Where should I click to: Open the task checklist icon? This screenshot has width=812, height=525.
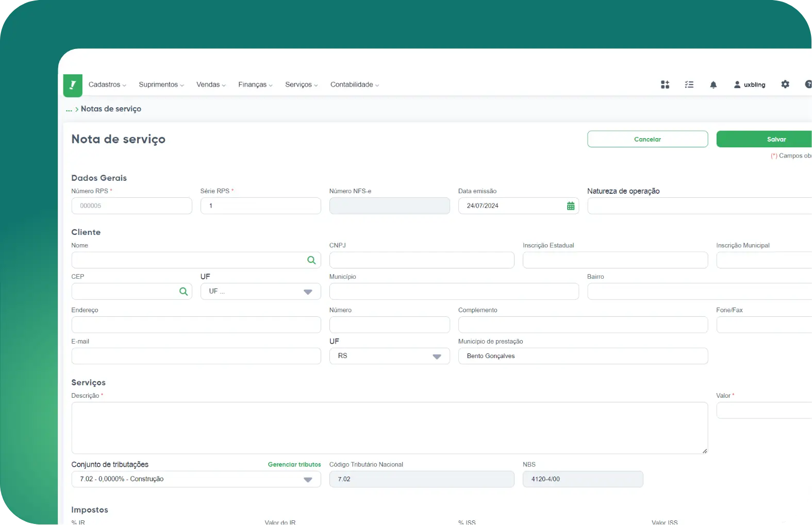tap(689, 84)
